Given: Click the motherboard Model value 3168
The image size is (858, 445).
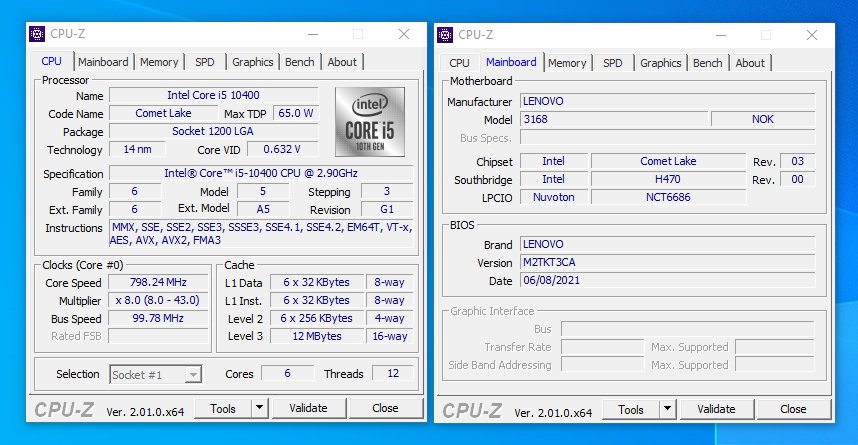Looking at the screenshot, I should coord(614,119).
